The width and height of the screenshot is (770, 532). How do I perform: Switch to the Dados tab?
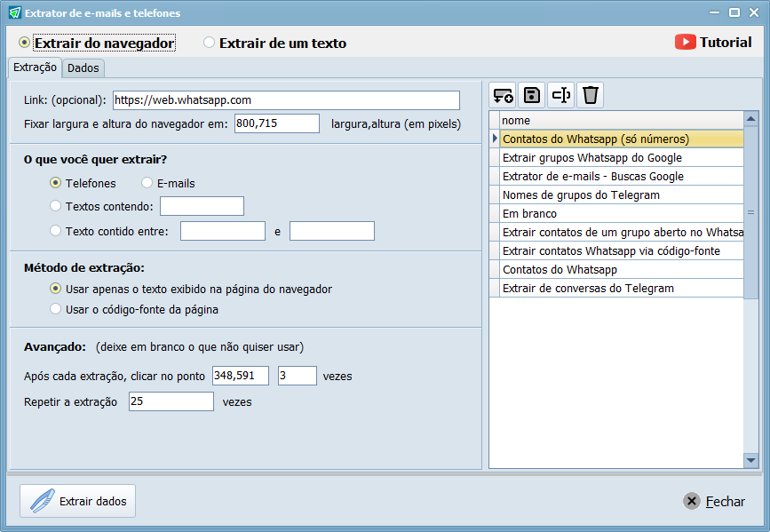pos(83,67)
